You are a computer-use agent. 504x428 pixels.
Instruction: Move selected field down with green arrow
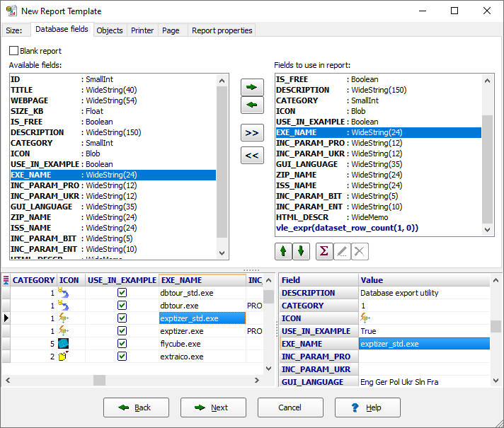pos(300,251)
